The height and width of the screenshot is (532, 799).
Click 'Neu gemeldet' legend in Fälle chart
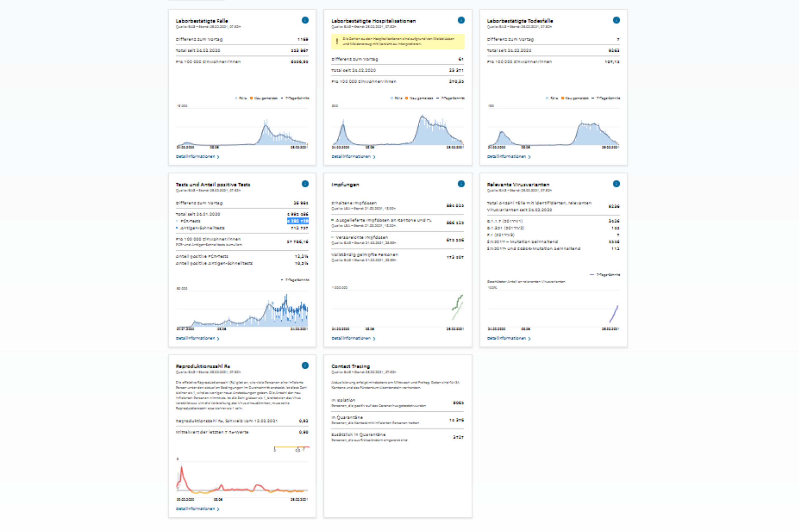(x=264, y=98)
